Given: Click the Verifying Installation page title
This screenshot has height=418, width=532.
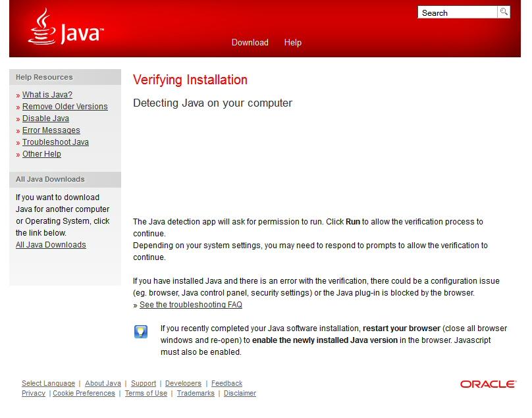Looking at the screenshot, I should pyautogui.click(x=190, y=80).
